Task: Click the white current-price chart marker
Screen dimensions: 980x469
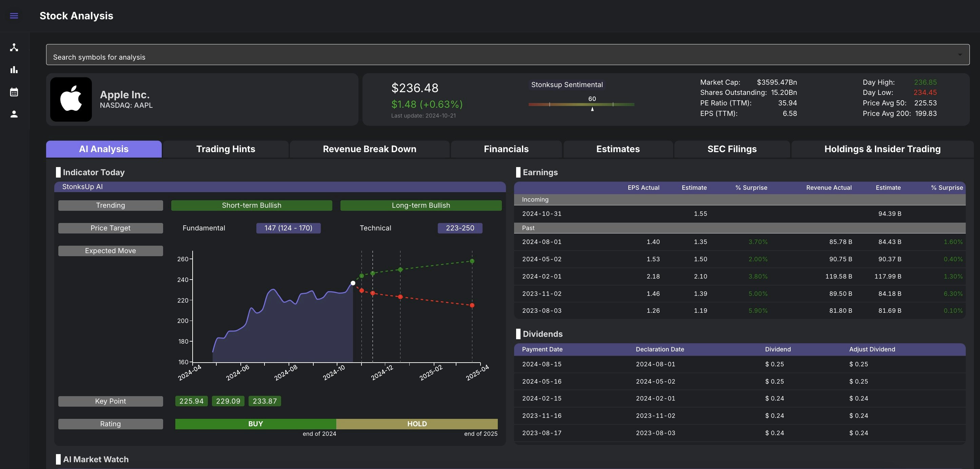Action: [353, 283]
